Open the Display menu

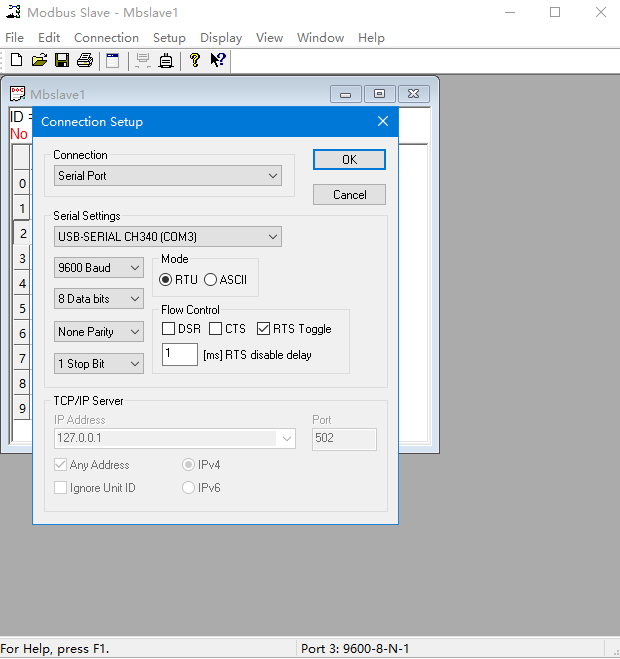[x=221, y=38]
